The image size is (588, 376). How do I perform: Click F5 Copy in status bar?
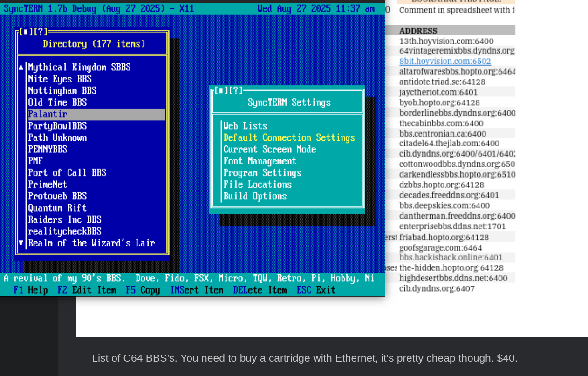(143, 290)
